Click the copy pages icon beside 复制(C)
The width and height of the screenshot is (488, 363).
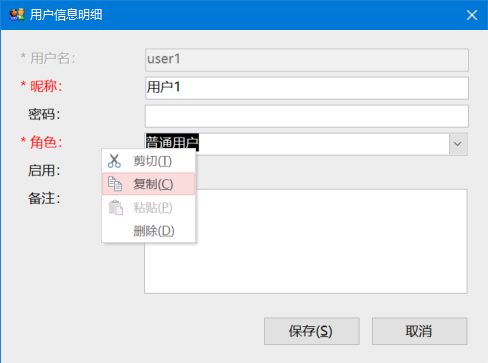point(115,184)
